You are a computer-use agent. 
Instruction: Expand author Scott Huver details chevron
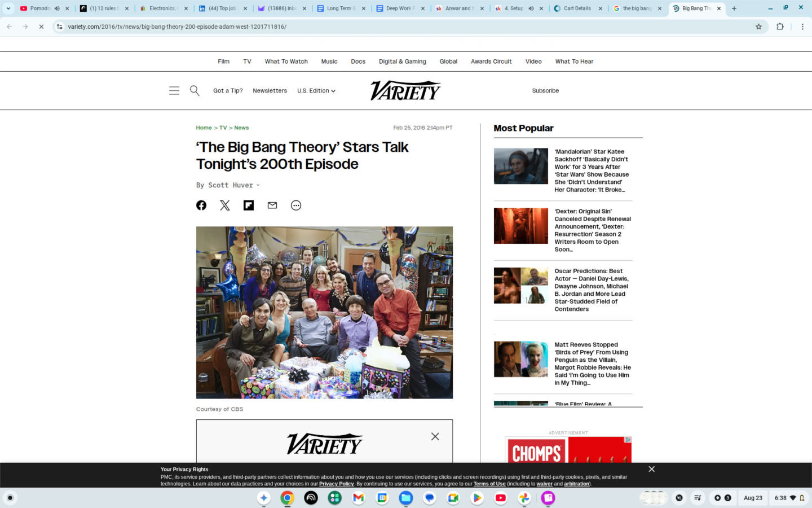point(258,185)
